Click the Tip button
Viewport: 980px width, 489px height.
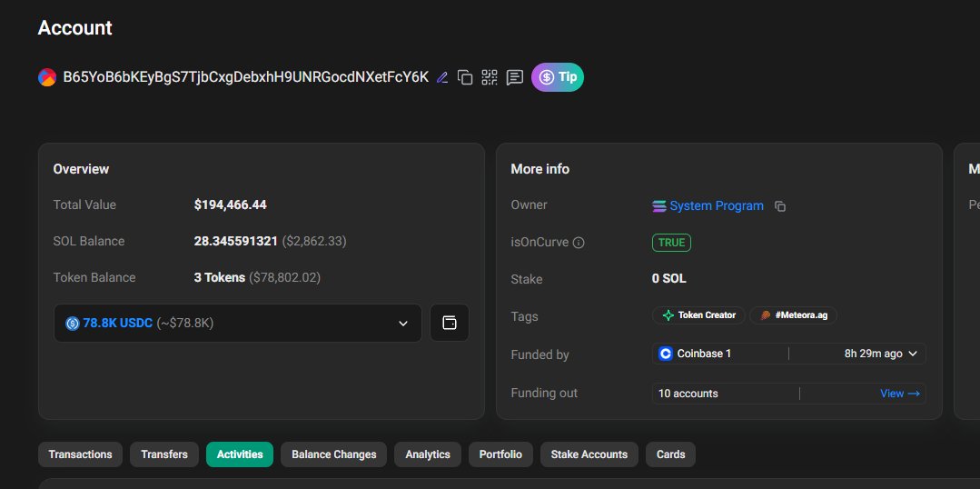click(558, 77)
